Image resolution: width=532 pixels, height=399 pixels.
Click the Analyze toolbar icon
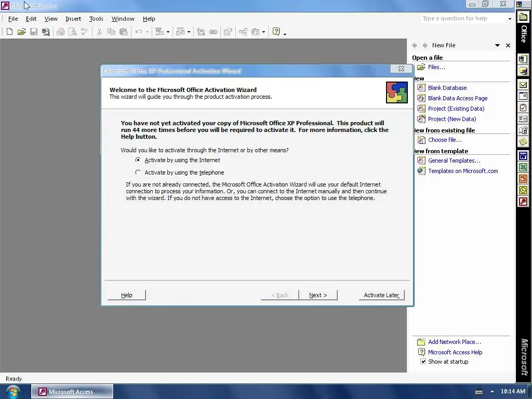(180, 32)
